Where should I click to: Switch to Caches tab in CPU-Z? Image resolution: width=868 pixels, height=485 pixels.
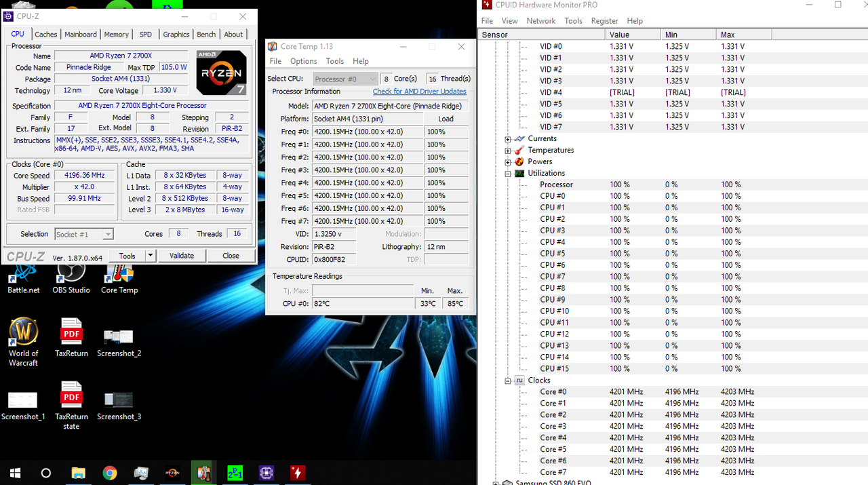(x=46, y=34)
